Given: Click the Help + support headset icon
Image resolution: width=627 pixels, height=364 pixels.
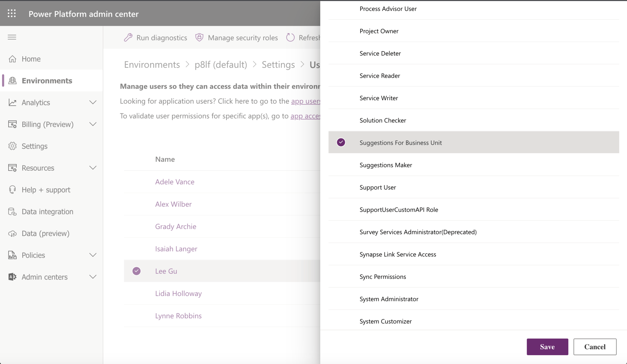Looking at the screenshot, I should coord(12,190).
